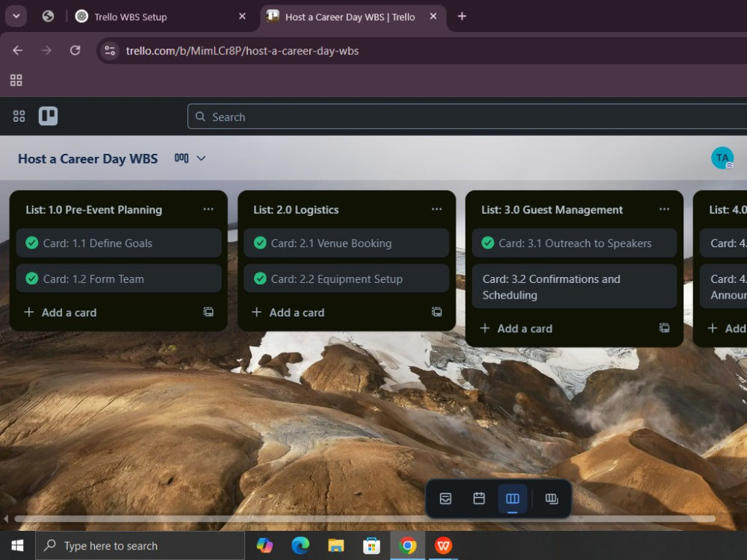This screenshot has width=747, height=560.
Task: Open the Trello home logo icon
Action: point(48,116)
